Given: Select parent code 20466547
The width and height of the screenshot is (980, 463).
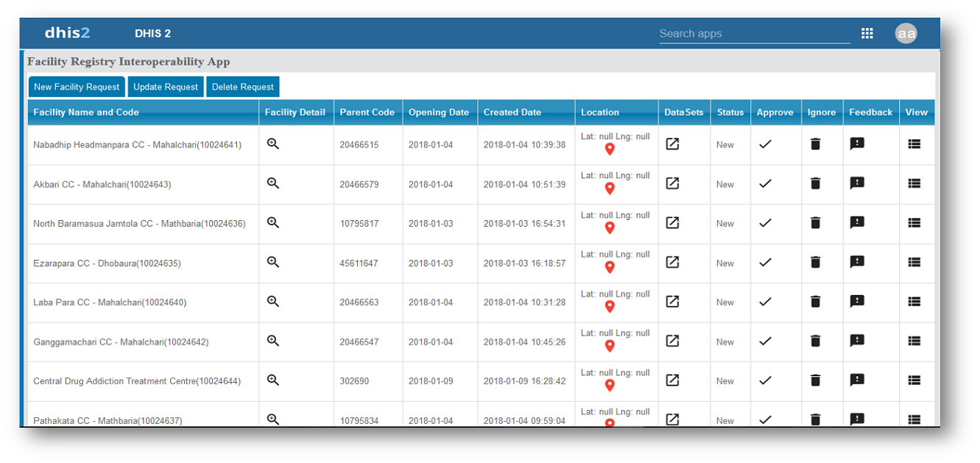Looking at the screenshot, I should [359, 342].
